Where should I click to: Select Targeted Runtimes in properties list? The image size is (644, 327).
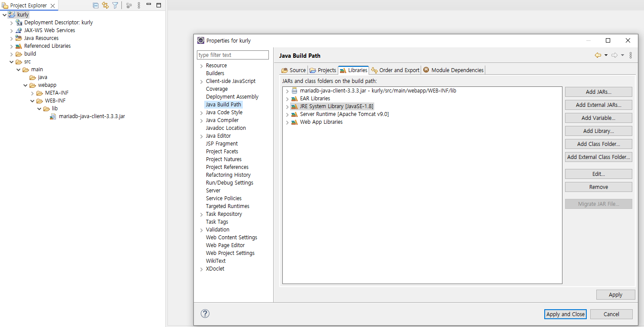click(228, 206)
